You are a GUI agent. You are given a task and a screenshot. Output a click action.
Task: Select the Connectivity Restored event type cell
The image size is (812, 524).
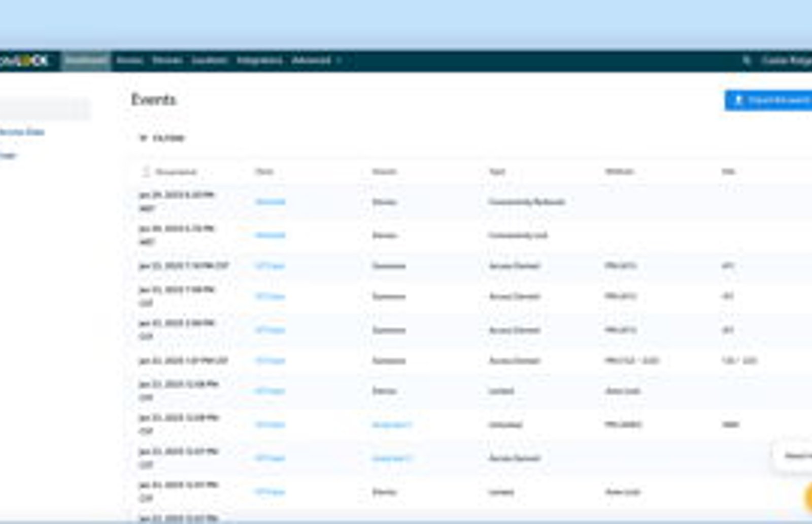526,202
